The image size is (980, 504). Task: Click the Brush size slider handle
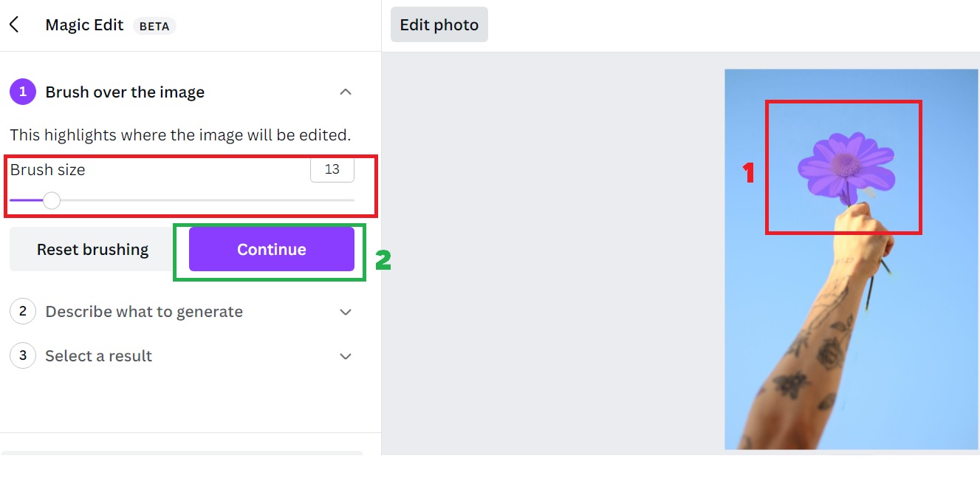[52, 200]
